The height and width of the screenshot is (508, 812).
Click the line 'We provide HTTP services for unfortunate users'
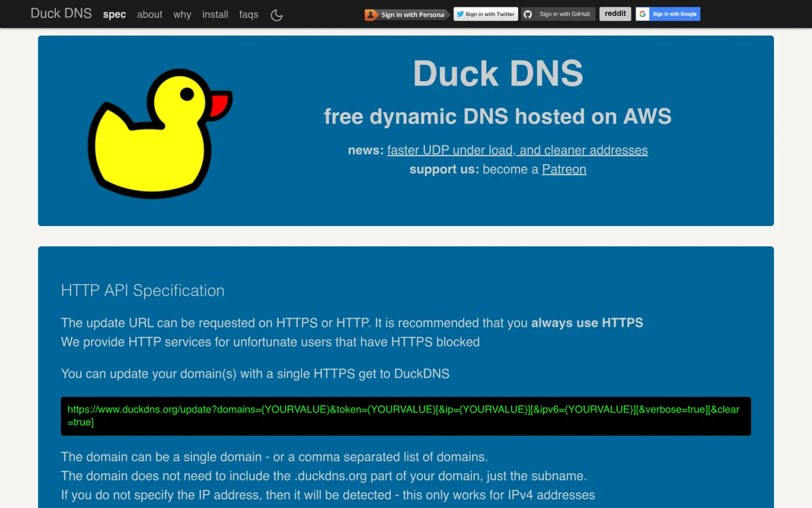(x=270, y=342)
